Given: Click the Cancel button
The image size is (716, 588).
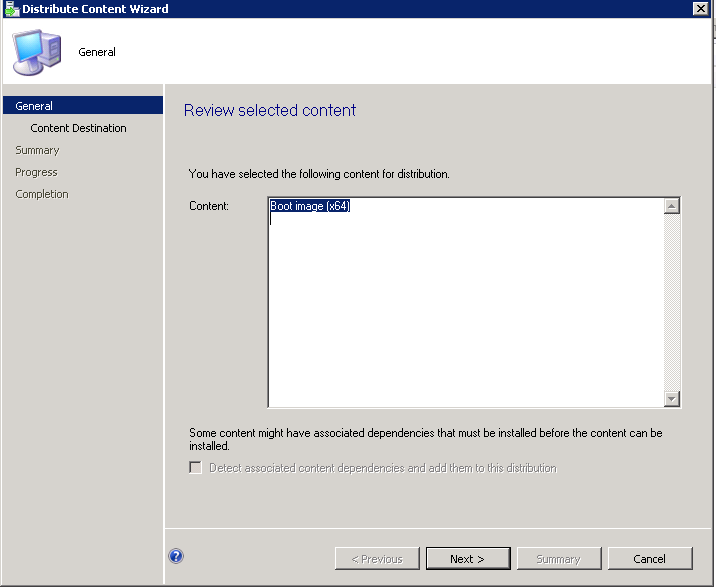Looking at the screenshot, I should point(650,559).
